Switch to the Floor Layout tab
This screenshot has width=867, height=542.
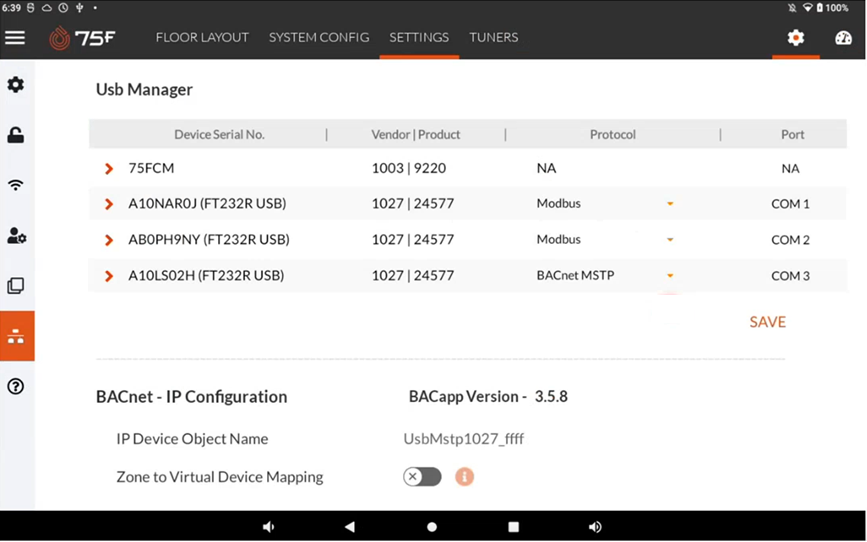(202, 38)
